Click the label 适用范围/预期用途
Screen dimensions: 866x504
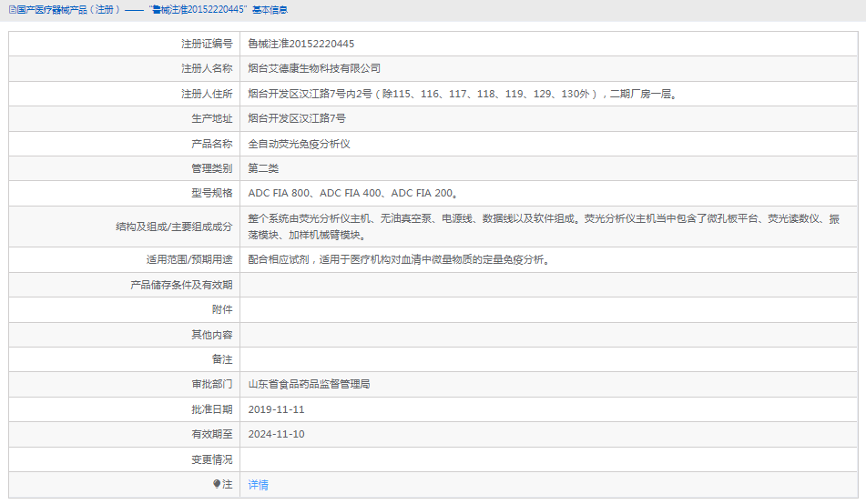pyautogui.click(x=189, y=259)
